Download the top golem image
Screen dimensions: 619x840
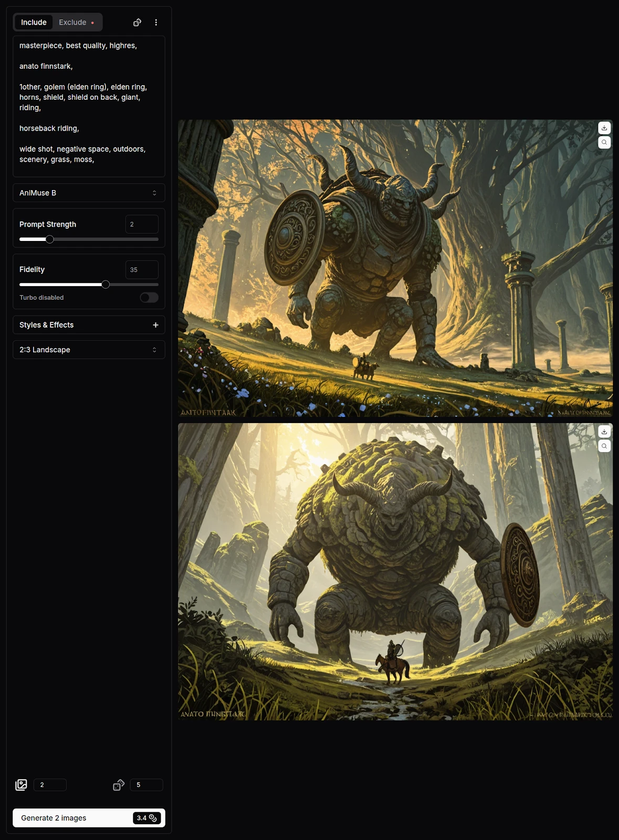point(604,128)
